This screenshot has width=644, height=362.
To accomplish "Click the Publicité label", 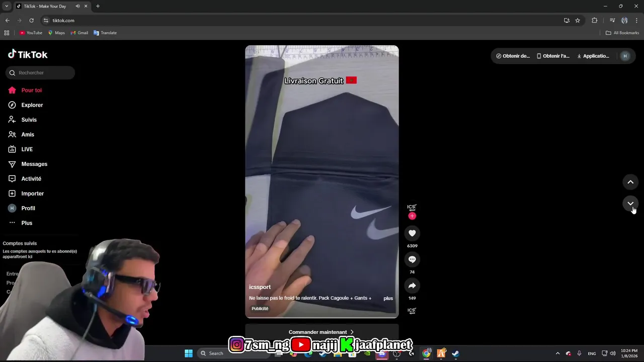I will pos(260,309).
